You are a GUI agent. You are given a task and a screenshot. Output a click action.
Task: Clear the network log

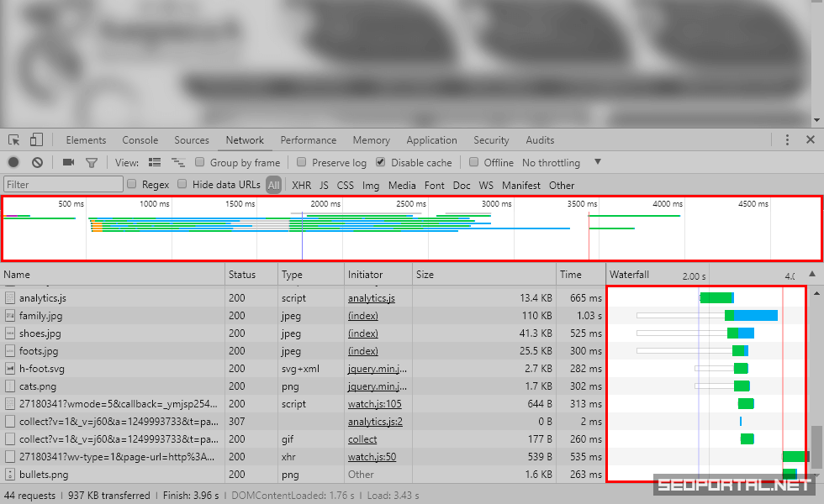(37, 162)
